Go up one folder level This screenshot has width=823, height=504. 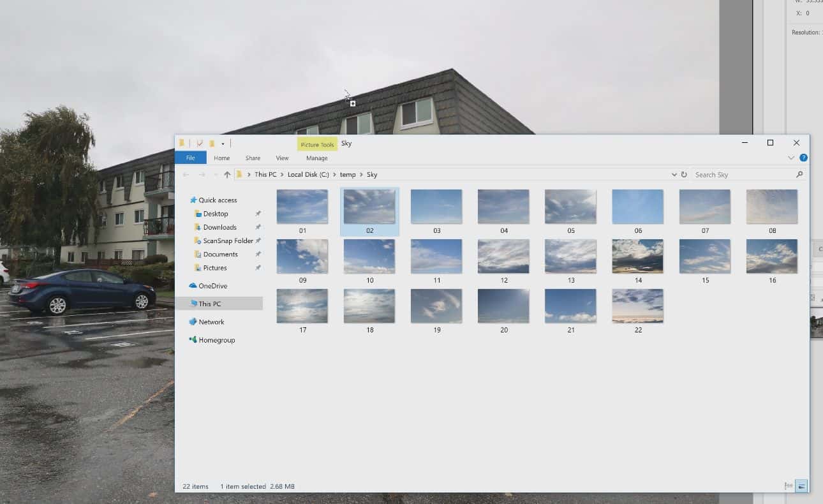coord(226,174)
